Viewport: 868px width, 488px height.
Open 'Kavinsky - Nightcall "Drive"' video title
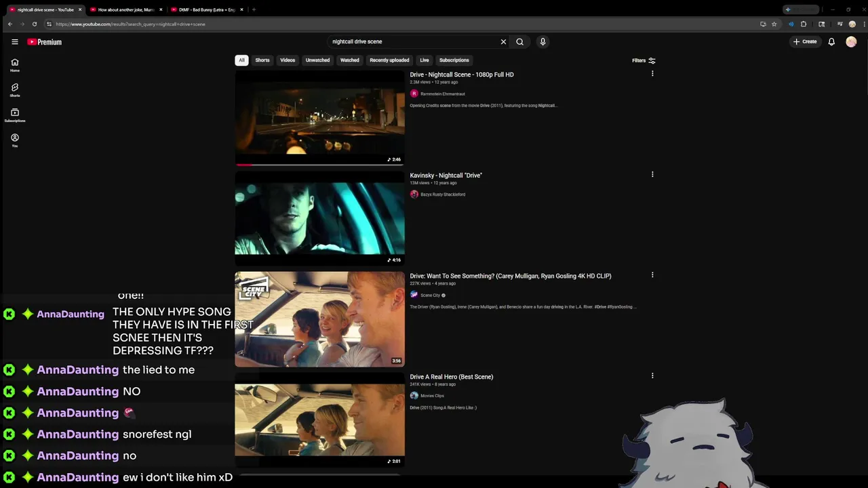[x=446, y=176]
